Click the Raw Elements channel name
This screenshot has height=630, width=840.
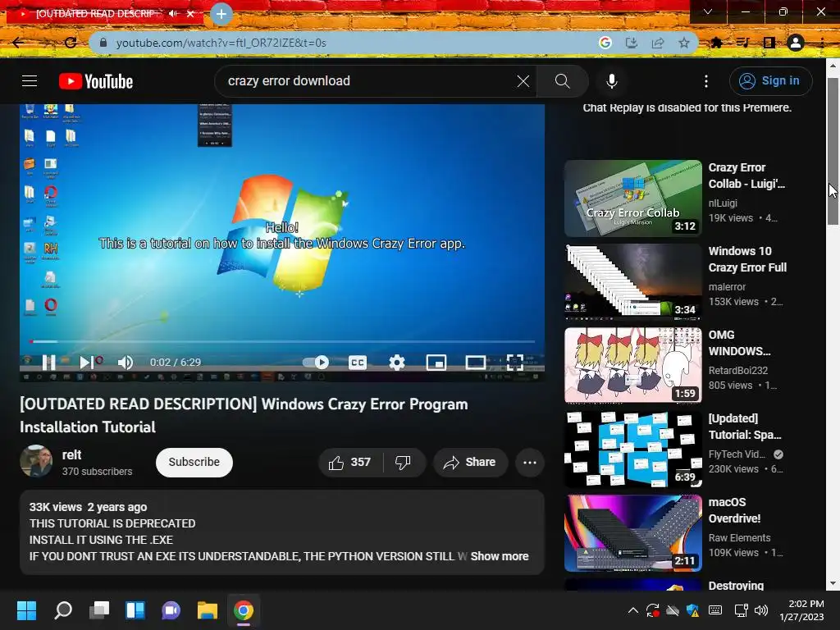point(739,538)
